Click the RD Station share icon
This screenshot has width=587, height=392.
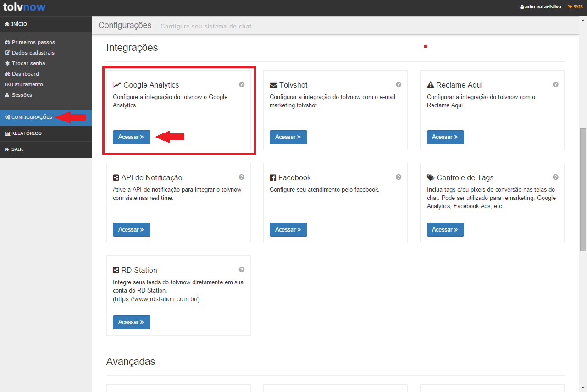116,271
